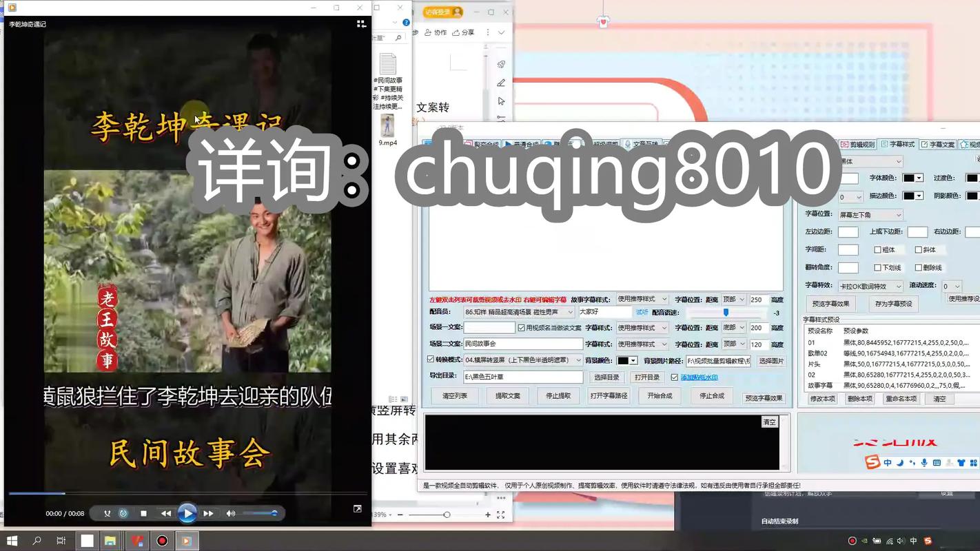The width and height of the screenshot is (980, 551).
Task: Open the 场景二文案 字幕样式 dropdown
Action: [x=642, y=344]
